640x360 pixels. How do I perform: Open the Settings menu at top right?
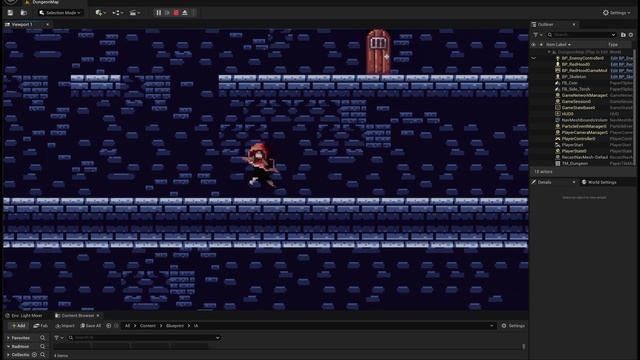[616, 13]
